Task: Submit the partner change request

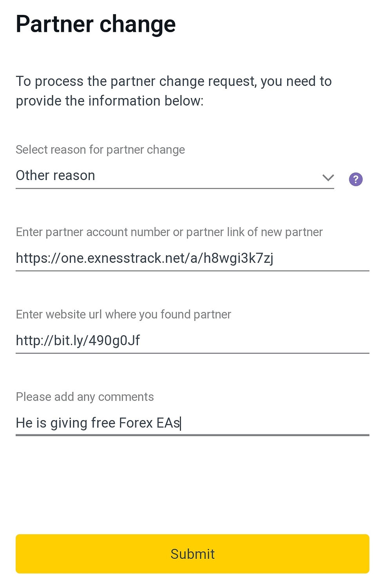Action: point(192,553)
